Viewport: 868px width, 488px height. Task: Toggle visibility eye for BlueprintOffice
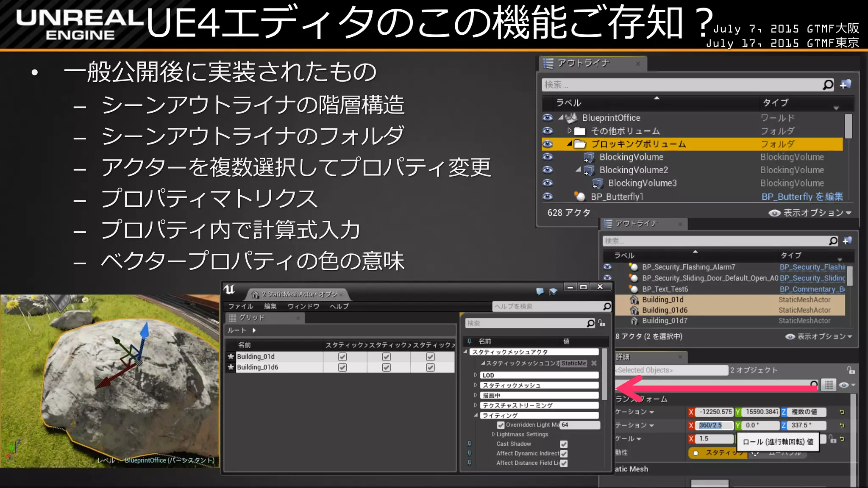pyautogui.click(x=548, y=117)
